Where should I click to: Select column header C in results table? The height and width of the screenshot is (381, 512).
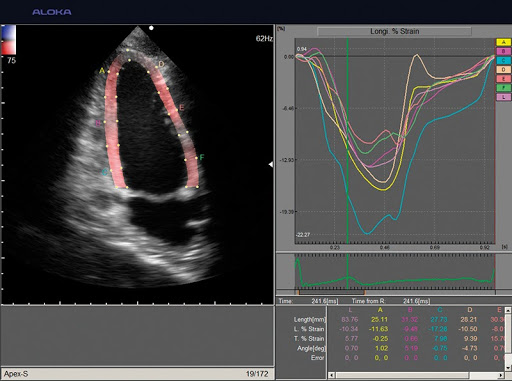pyautogui.click(x=440, y=310)
